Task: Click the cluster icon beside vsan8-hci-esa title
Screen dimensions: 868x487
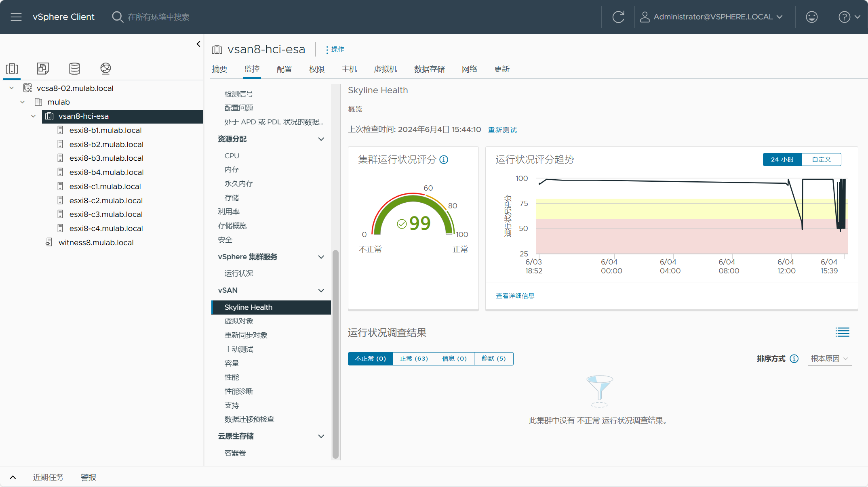Action: pyautogui.click(x=217, y=50)
